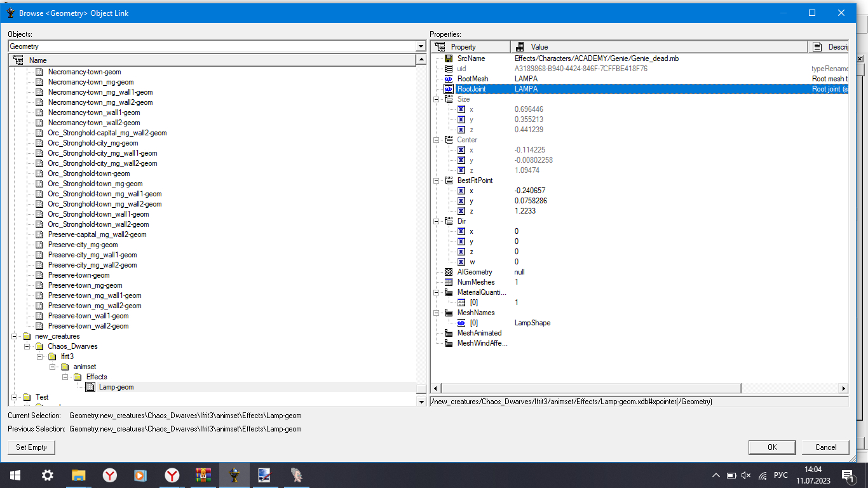
Task: Click the Effects folder icon
Action: [x=78, y=377]
